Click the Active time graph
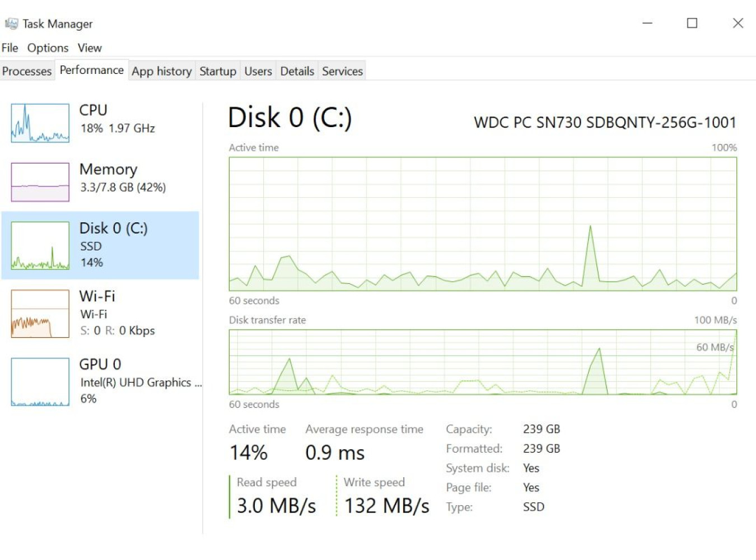Image resolution: width=756 pixels, height=560 pixels. pos(483,223)
